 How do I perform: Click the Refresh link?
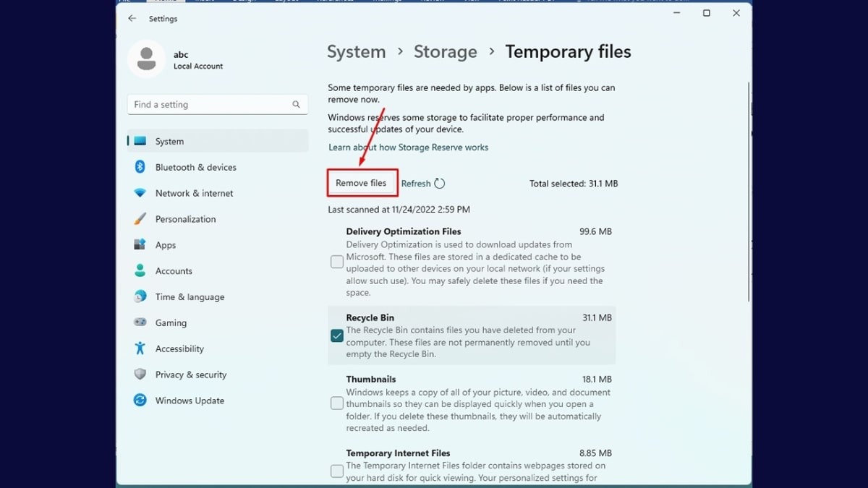point(416,184)
